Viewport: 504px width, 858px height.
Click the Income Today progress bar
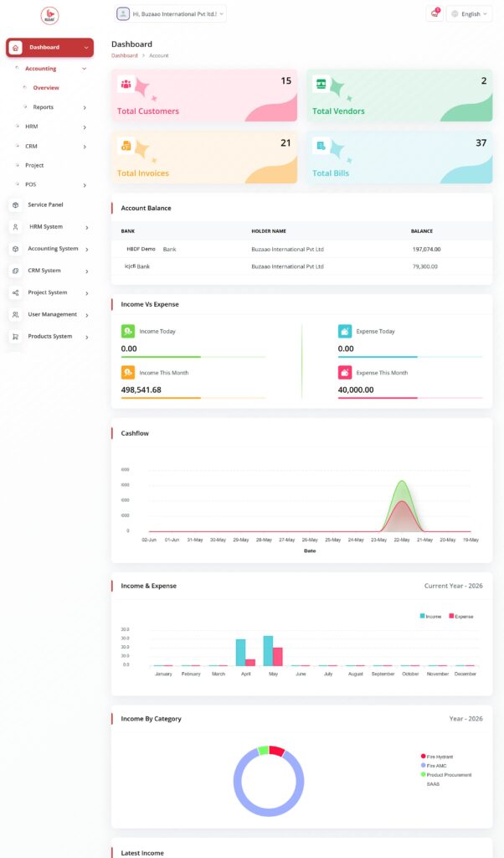pos(193,357)
